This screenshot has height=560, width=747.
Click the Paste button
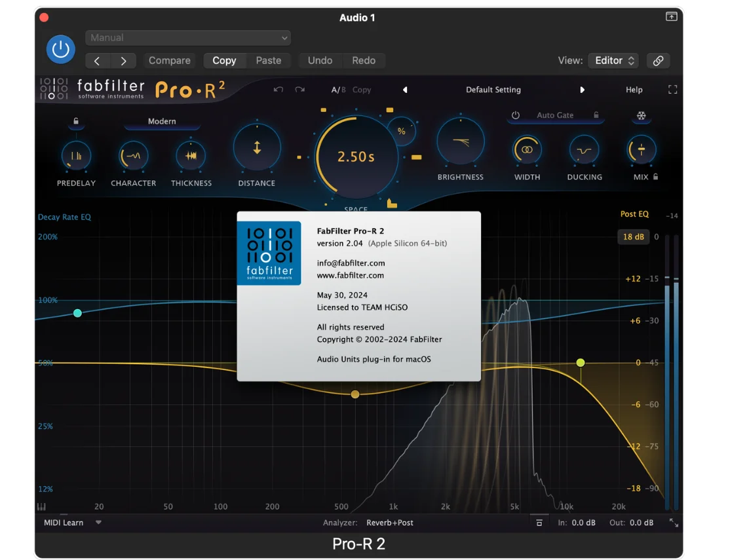[268, 61]
